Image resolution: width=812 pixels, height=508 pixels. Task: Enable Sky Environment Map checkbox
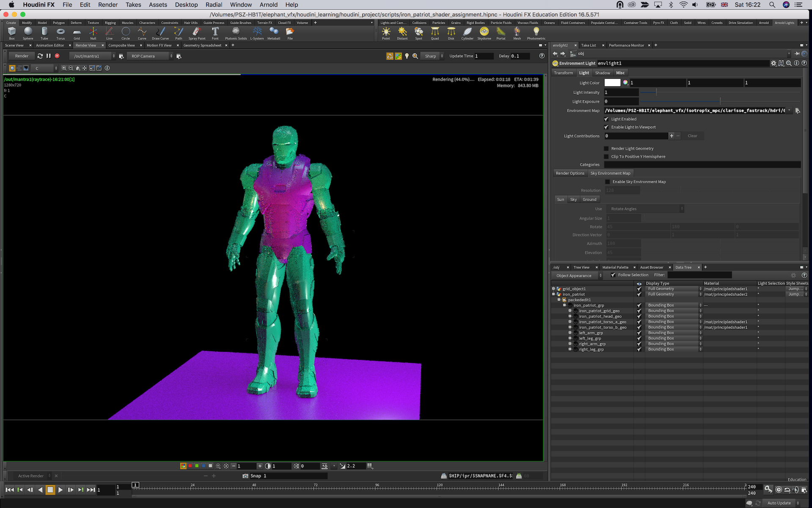pyautogui.click(x=608, y=182)
